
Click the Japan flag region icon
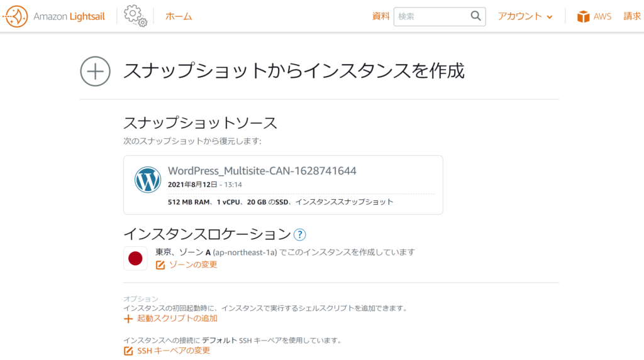point(135,258)
